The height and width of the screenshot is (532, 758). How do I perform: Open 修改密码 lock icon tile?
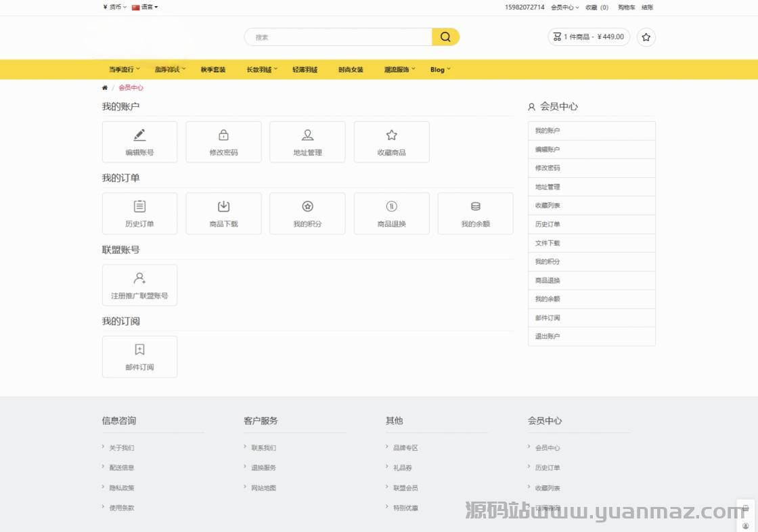[223, 135]
